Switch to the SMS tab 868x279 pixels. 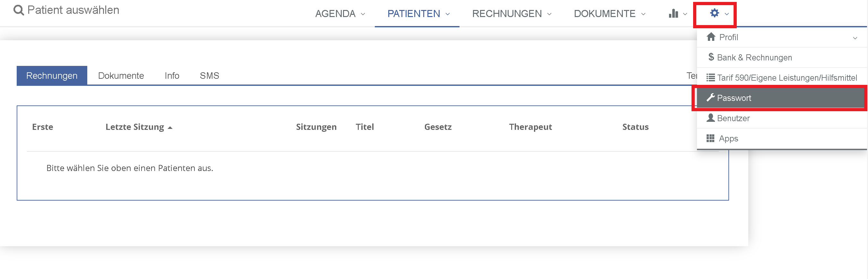(209, 76)
